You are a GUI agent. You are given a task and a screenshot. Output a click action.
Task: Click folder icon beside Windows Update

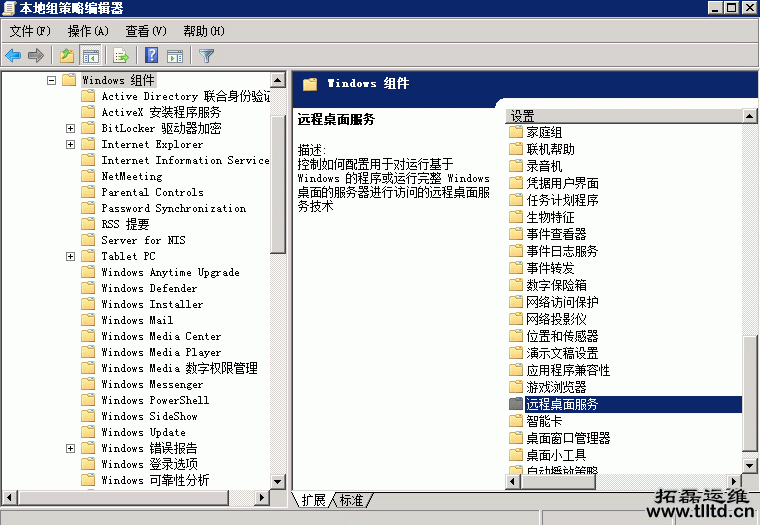coord(88,431)
